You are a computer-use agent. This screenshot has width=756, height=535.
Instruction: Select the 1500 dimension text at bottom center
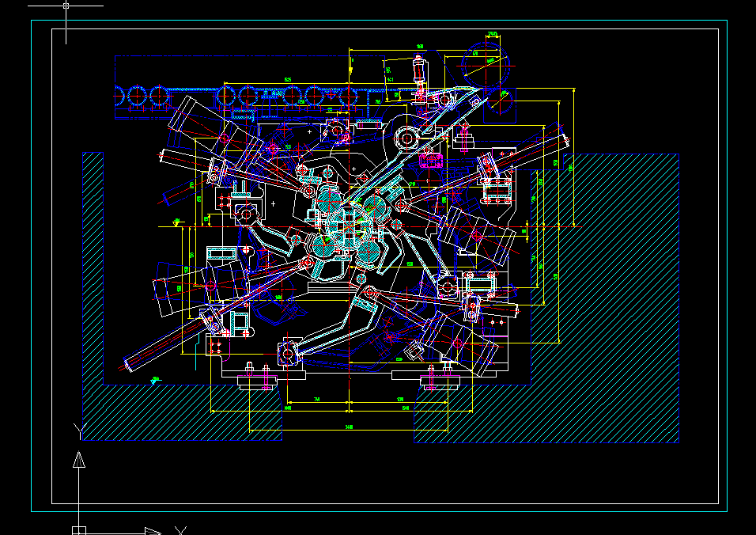pyautogui.click(x=348, y=426)
